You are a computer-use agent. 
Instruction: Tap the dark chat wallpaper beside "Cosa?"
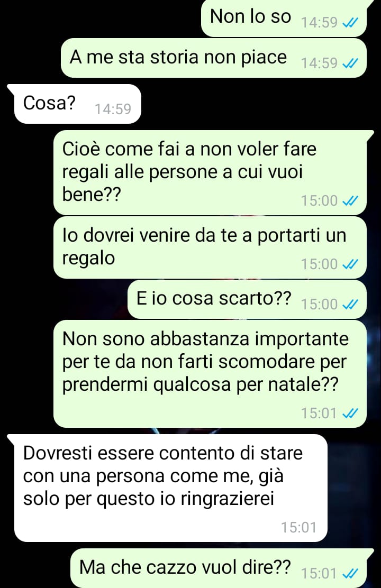coord(259,104)
